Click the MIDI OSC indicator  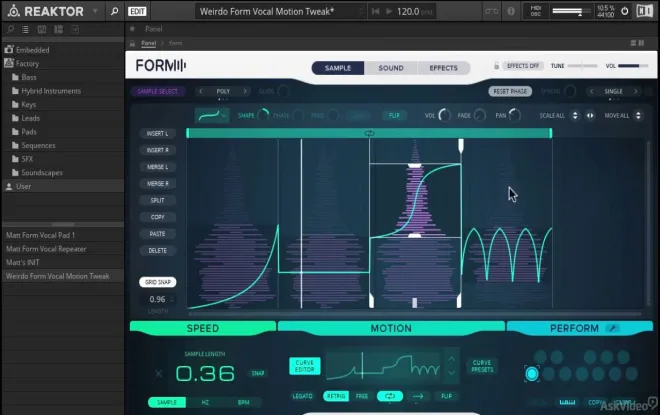click(535, 11)
